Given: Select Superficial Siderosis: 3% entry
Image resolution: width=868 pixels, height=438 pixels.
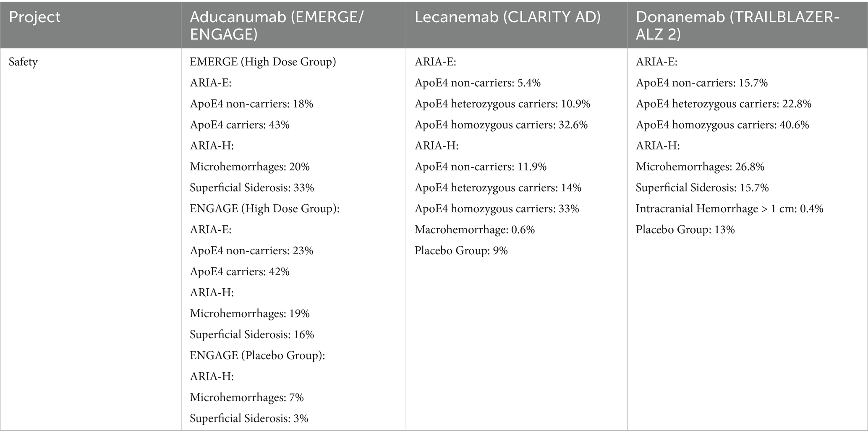Looking at the screenshot, I should tap(249, 418).
